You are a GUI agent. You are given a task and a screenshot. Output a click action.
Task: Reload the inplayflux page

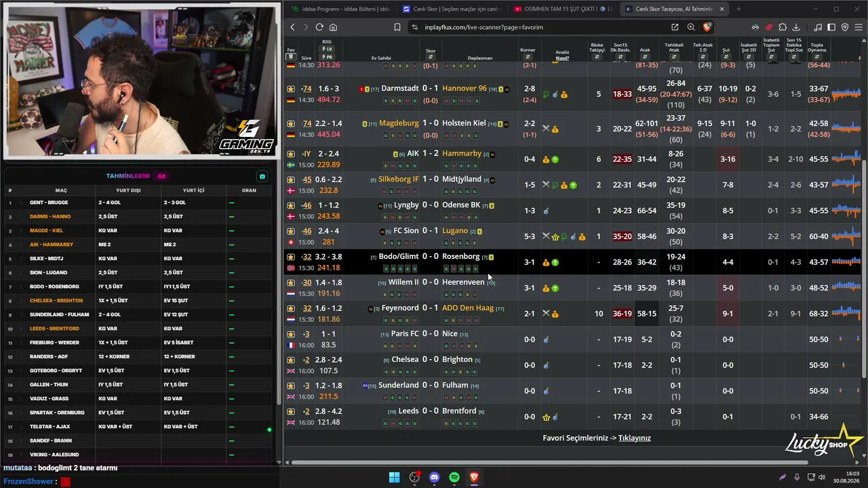point(319,27)
